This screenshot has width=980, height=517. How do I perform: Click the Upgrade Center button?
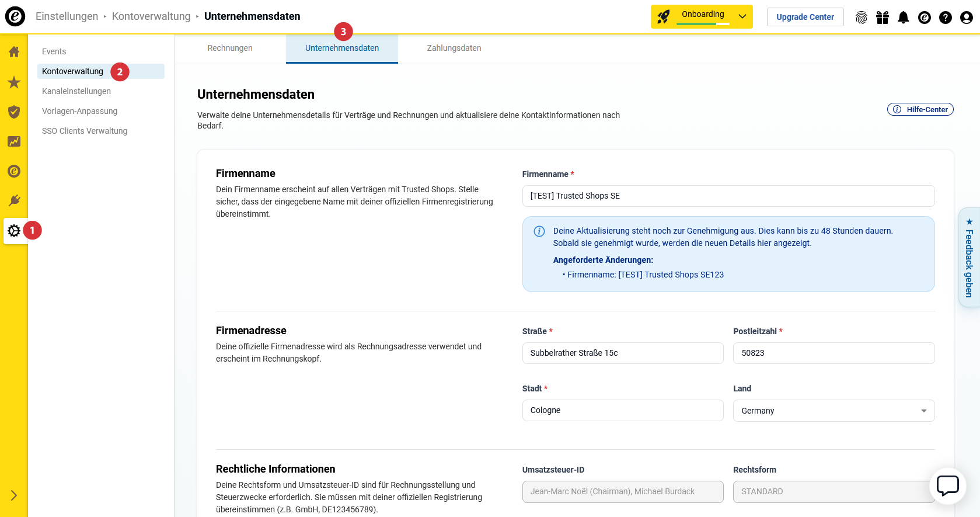[x=804, y=17]
